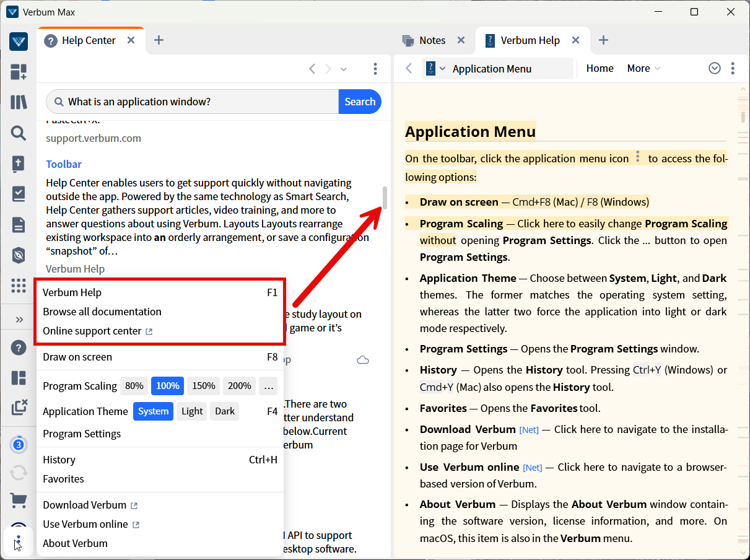The height and width of the screenshot is (560, 750).
Task: Close the Help Center tab
Action: pyautogui.click(x=131, y=40)
